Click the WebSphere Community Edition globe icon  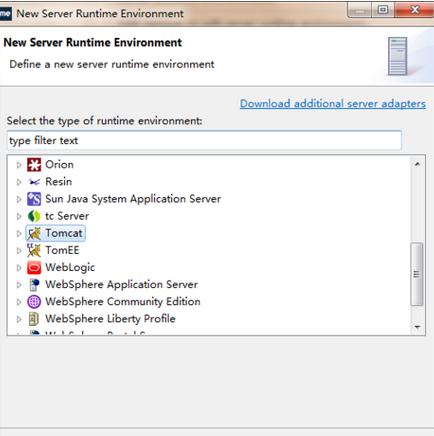(x=34, y=302)
